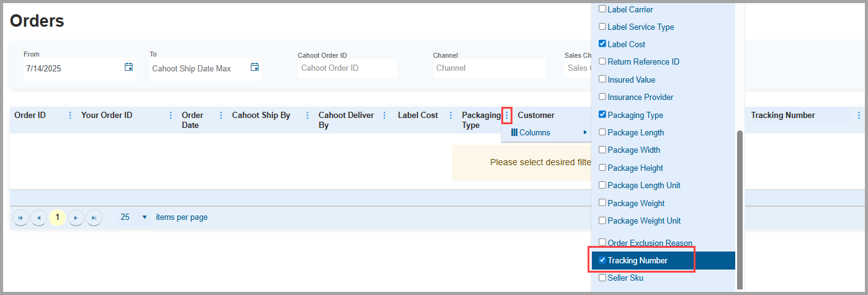Enable the Seller Sku column
Screen dimensions: 868x295
(x=602, y=278)
